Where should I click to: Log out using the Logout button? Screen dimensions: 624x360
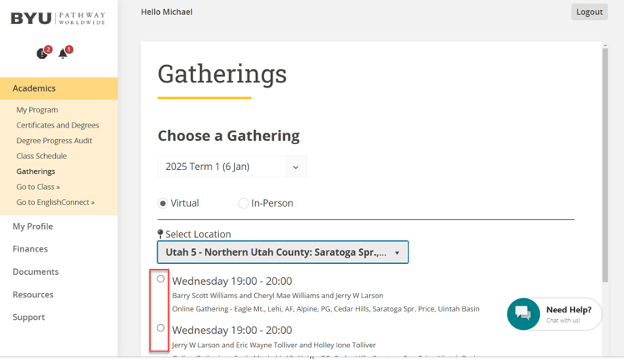click(589, 12)
